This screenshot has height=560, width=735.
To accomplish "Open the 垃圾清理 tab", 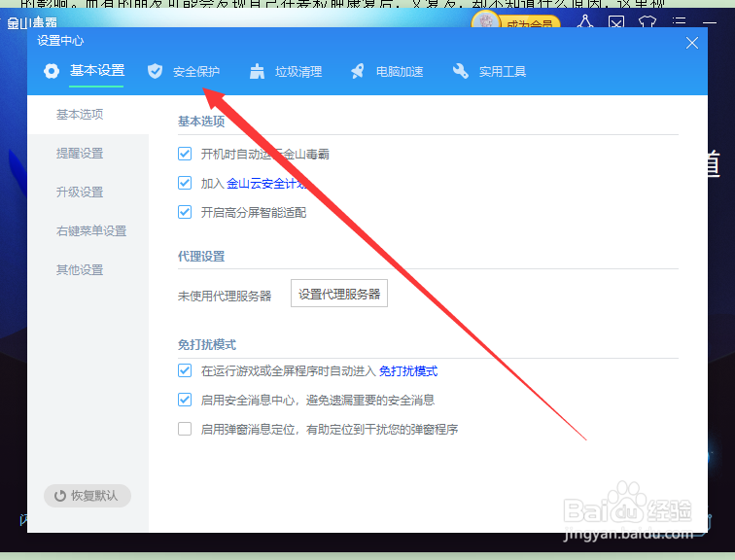I will tap(298, 72).
